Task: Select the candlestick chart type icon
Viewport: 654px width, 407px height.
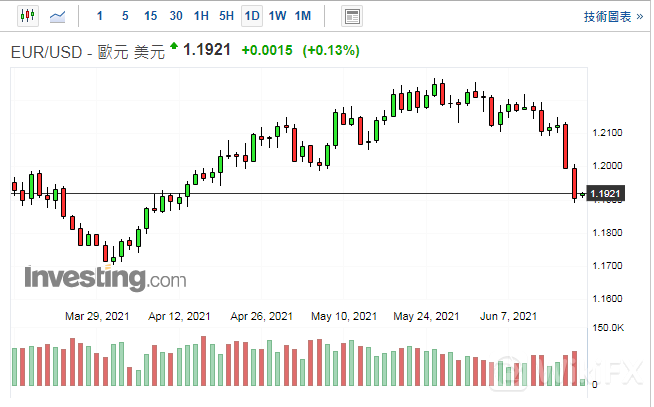Action: click(26, 16)
